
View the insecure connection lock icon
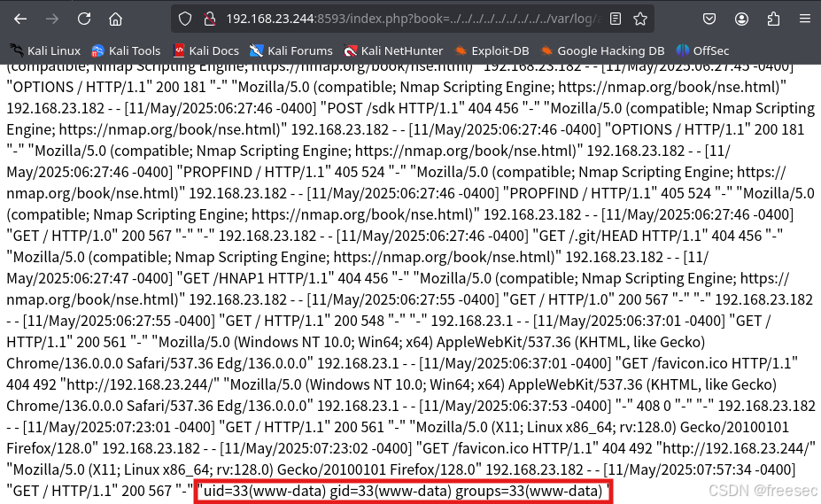pos(210,19)
